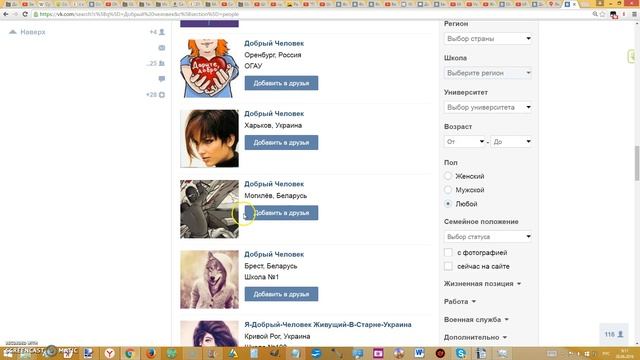Expand the 'Военная служба' section
The image size is (640, 360).
point(476,320)
